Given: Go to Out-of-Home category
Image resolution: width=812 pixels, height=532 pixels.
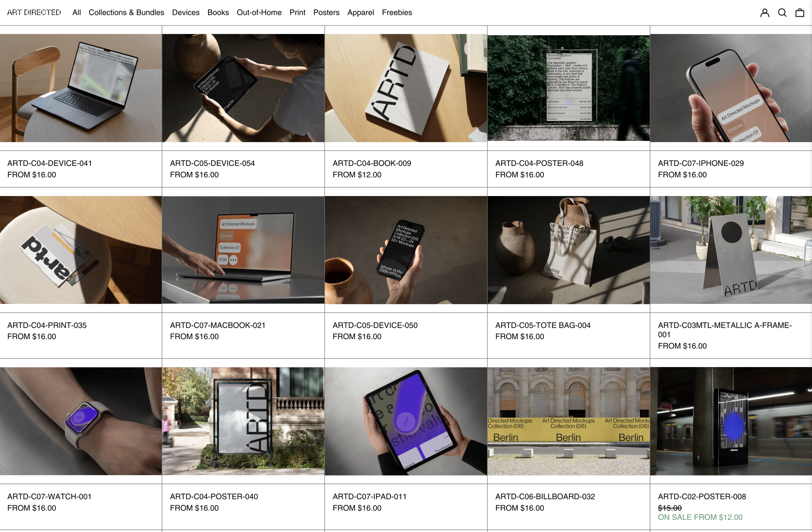Looking at the screenshot, I should [259, 13].
